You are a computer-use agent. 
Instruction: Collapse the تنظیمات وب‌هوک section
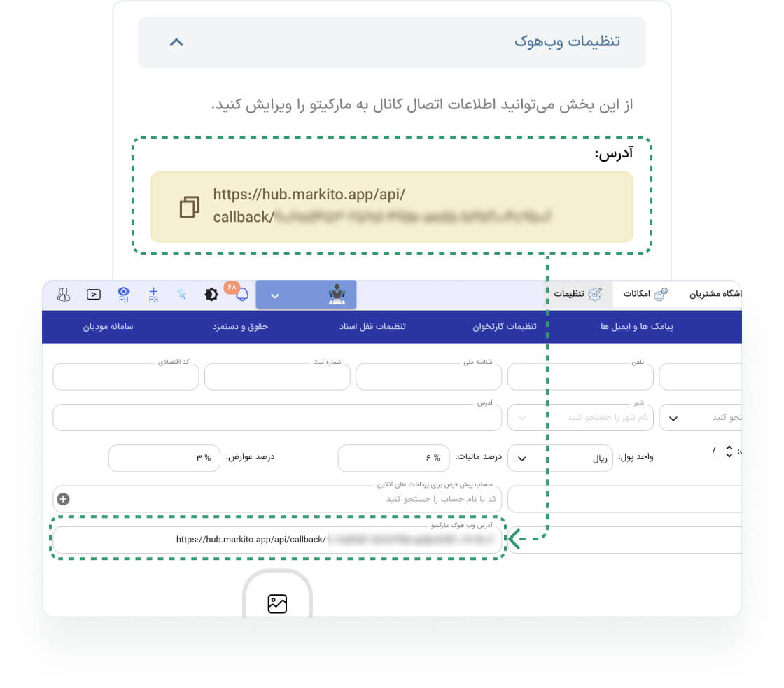(x=176, y=42)
